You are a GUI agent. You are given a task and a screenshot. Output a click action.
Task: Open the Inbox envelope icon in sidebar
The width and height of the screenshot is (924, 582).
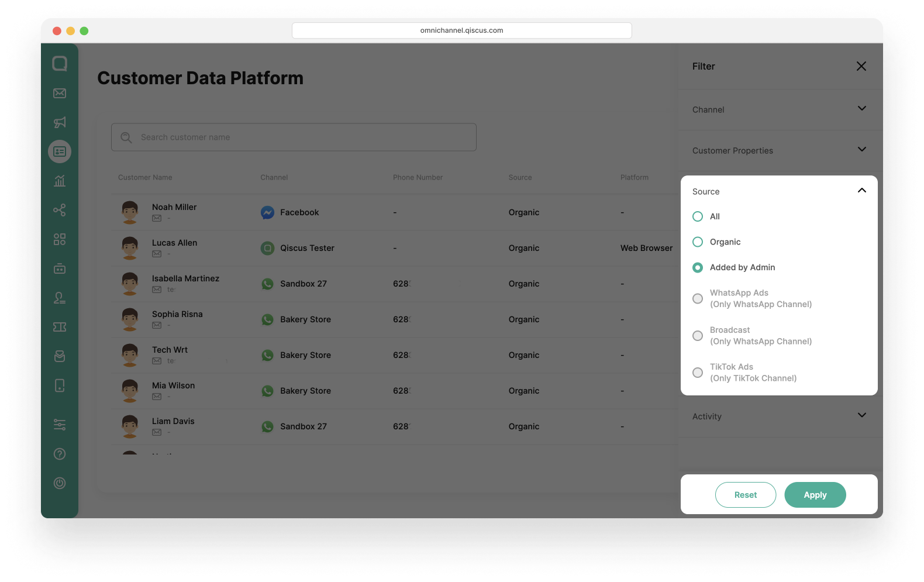(x=60, y=93)
